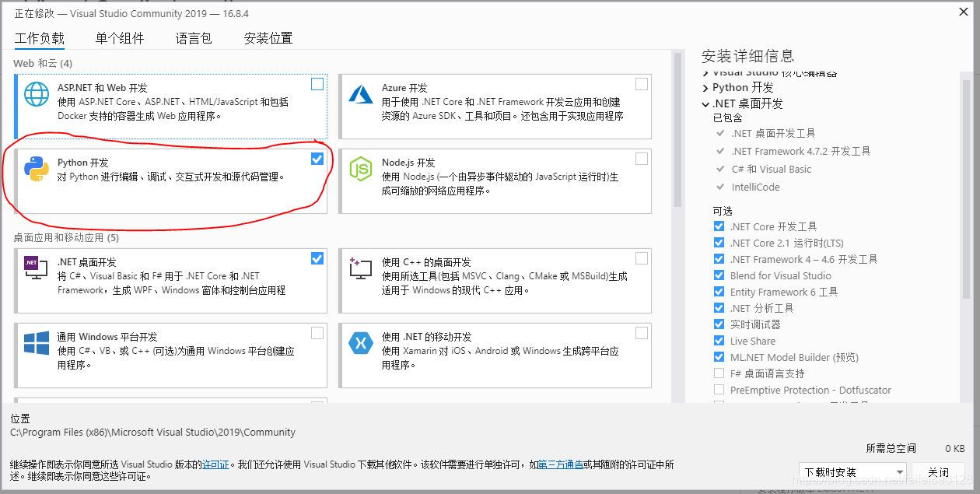Image resolution: width=980 pixels, height=494 pixels.
Task: Uncheck the .NET Core 开发工具 option
Action: click(719, 226)
